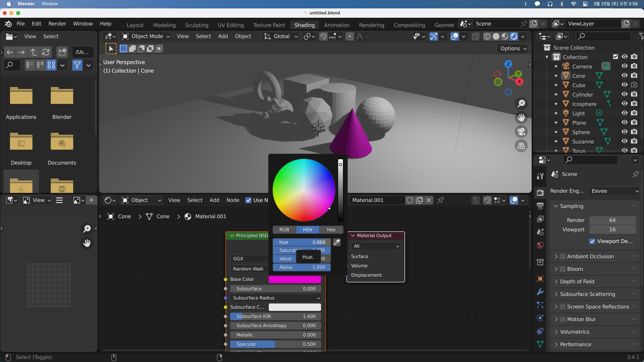Viewport: 644px width, 362px height.
Task: Switch color picker to RGB mode
Action: pos(284,230)
